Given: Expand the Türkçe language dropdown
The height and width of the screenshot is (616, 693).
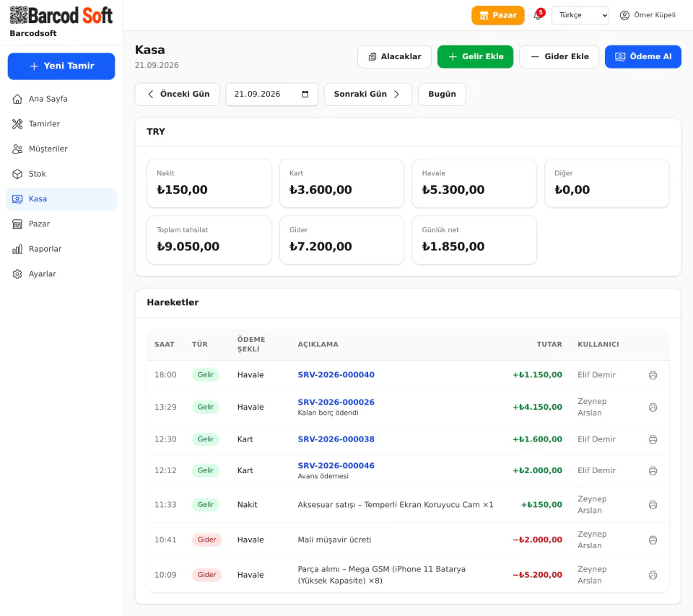Looking at the screenshot, I should pyautogui.click(x=580, y=15).
